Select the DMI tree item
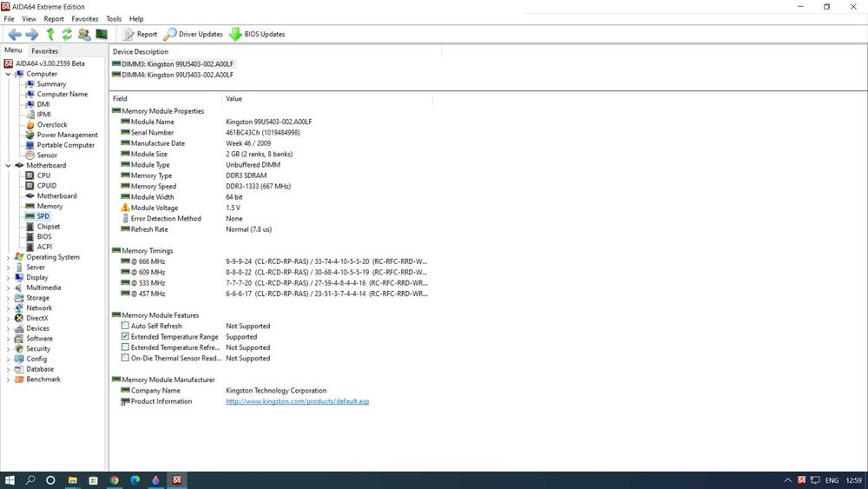The image size is (868, 489). (x=43, y=104)
